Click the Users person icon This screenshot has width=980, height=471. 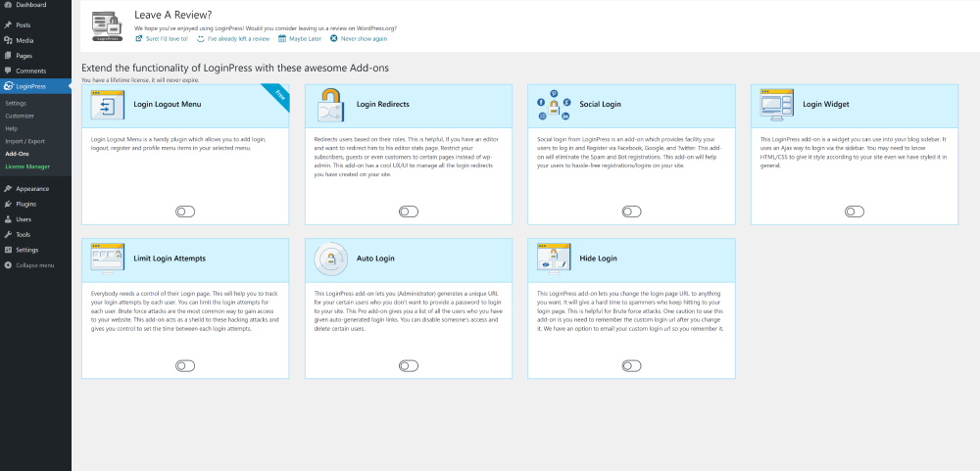tap(8, 219)
